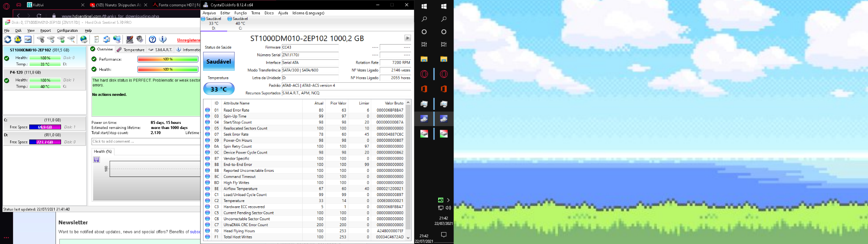
Task: Click the yellow warning alert toolbar icon in Hard Disk Sentinel
Action: point(18,39)
